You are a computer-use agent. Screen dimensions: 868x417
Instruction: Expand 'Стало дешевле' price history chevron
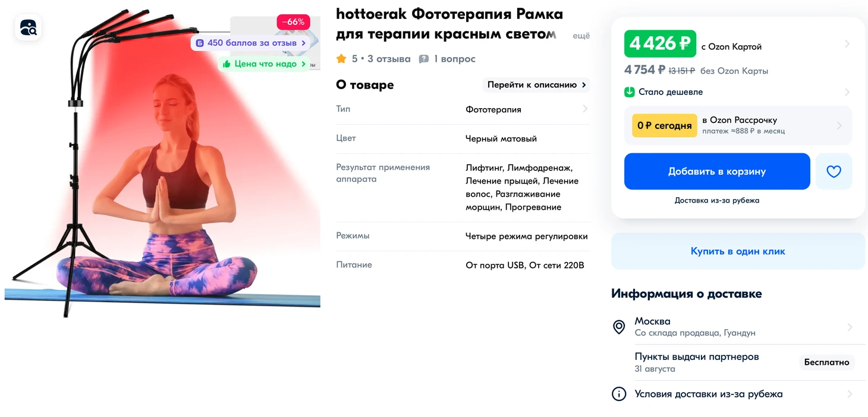point(847,92)
